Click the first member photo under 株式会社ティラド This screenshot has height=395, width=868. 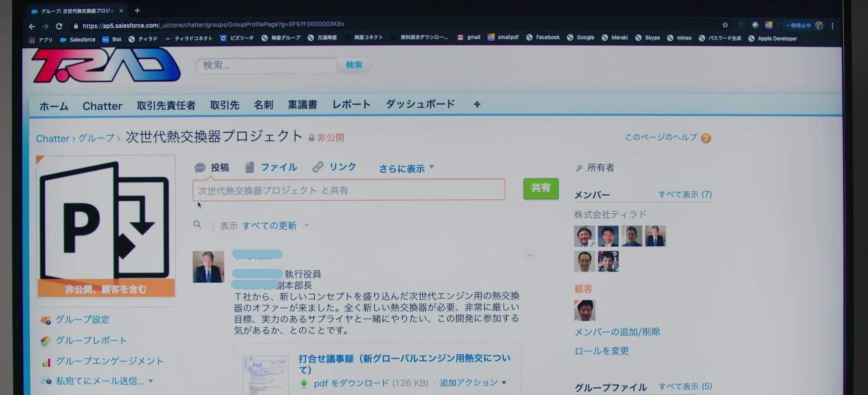pyautogui.click(x=585, y=236)
